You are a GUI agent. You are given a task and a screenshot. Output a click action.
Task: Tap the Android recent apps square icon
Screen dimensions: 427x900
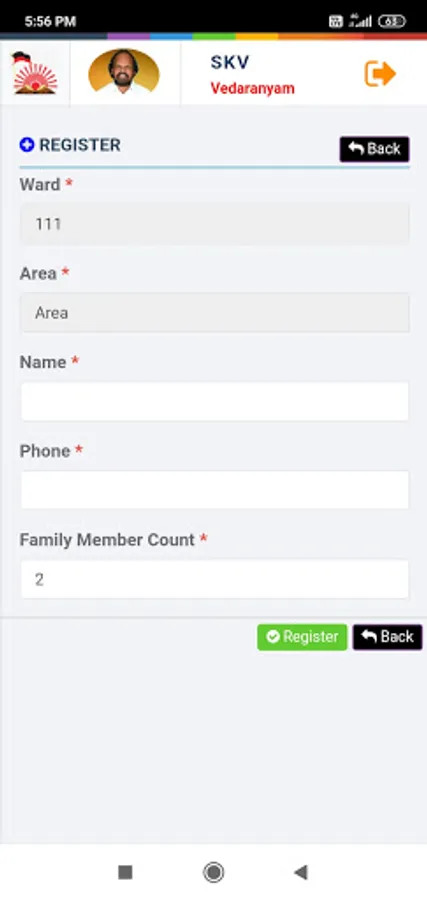pyautogui.click(x=125, y=872)
